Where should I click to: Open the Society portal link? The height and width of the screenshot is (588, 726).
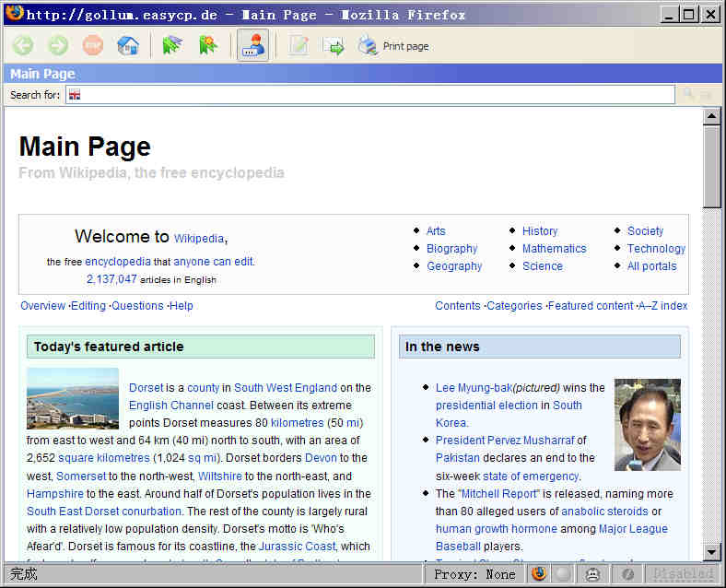coord(645,231)
